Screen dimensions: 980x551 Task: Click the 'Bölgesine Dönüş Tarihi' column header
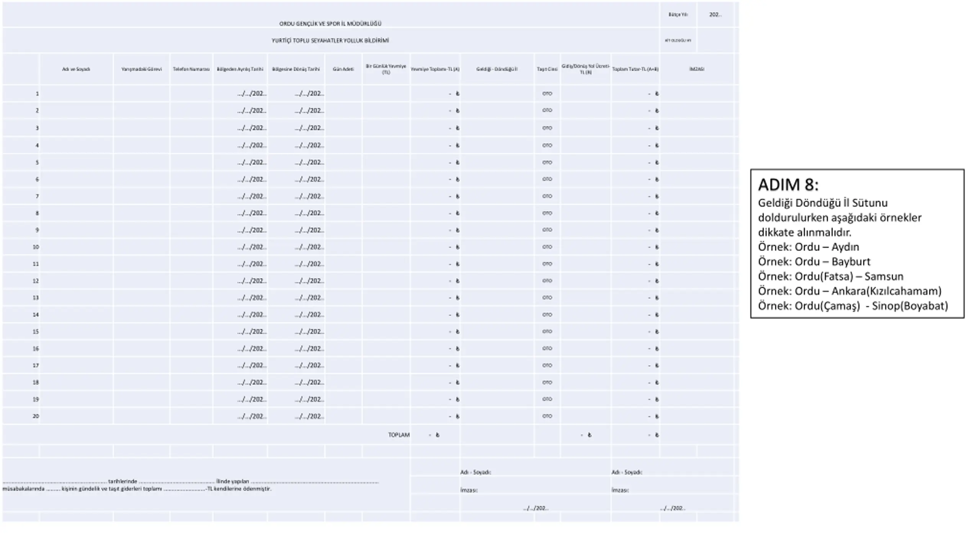[x=296, y=69]
